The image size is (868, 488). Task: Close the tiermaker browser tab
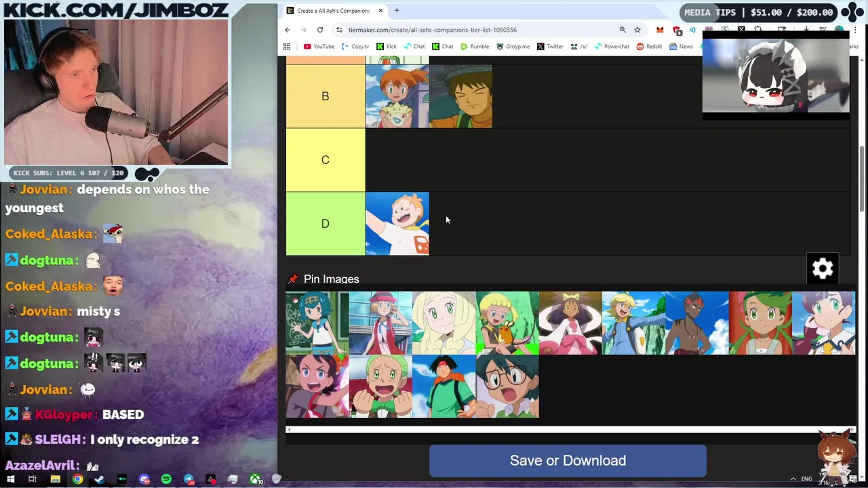pyautogui.click(x=380, y=11)
